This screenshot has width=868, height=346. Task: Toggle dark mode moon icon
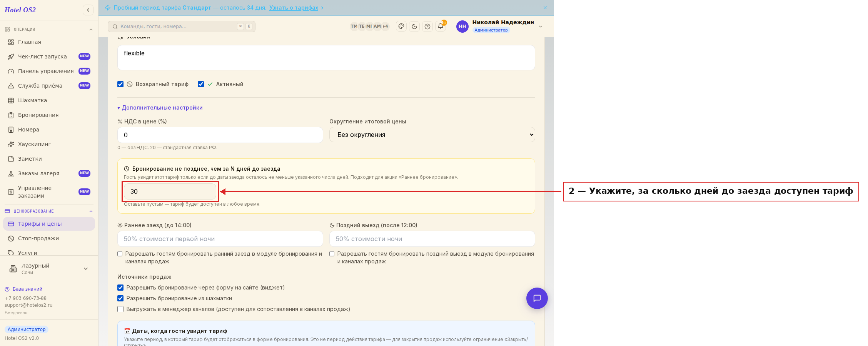[414, 27]
